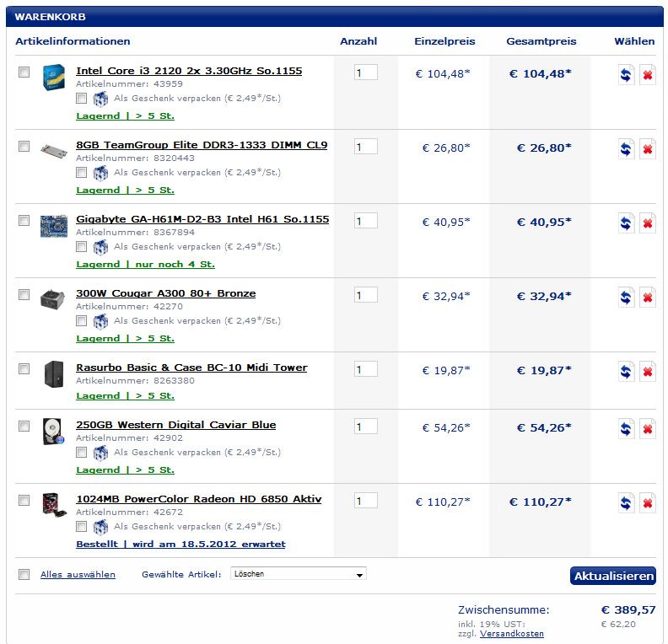This screenshot has width=668, height=644.
Task: Open the 300W Cougar A300 product link
Action: (165, 293)
